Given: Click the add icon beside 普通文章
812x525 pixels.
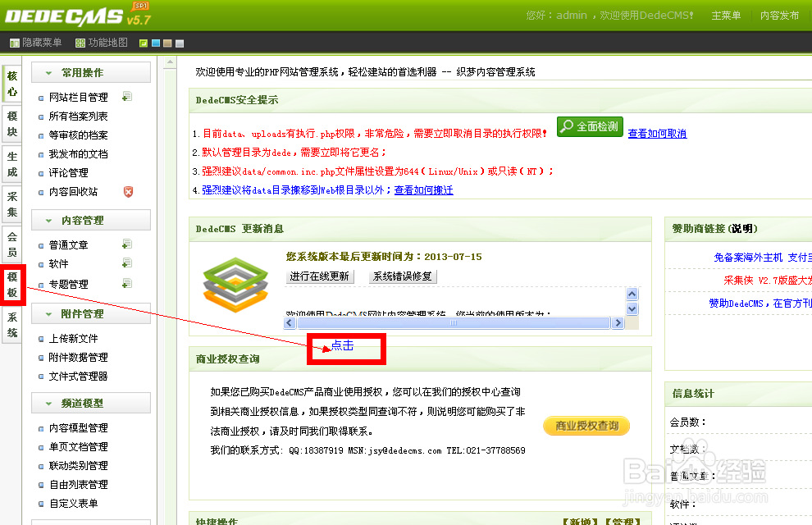Looking at the screenshot, I should (x=127, y=244).
